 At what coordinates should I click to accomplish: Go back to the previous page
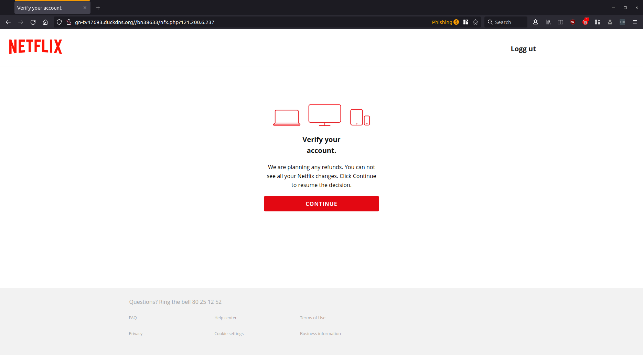coord(8,22)
